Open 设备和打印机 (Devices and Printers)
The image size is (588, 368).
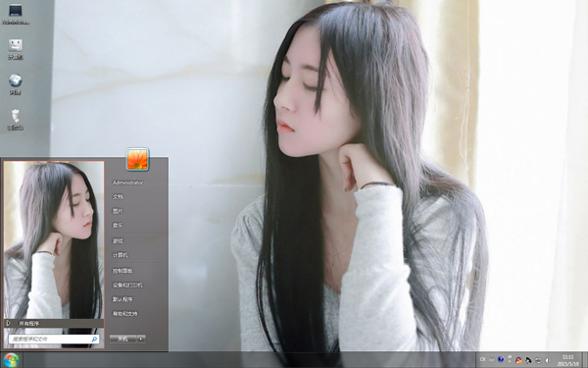[127, 285]
